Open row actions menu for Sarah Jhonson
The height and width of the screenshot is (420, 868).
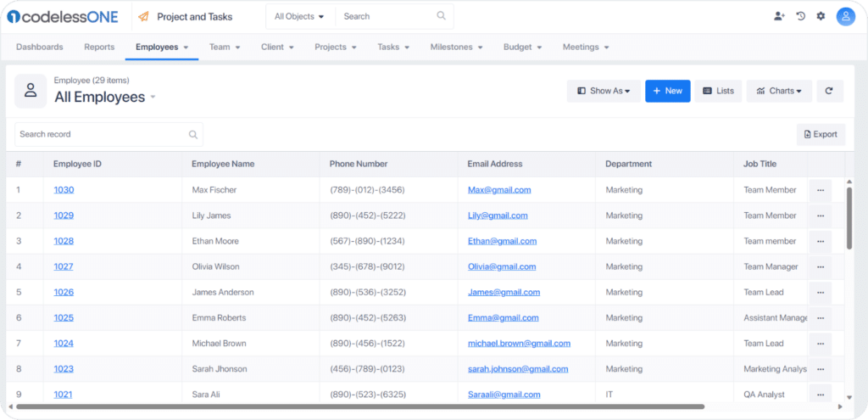click(821, 369)
